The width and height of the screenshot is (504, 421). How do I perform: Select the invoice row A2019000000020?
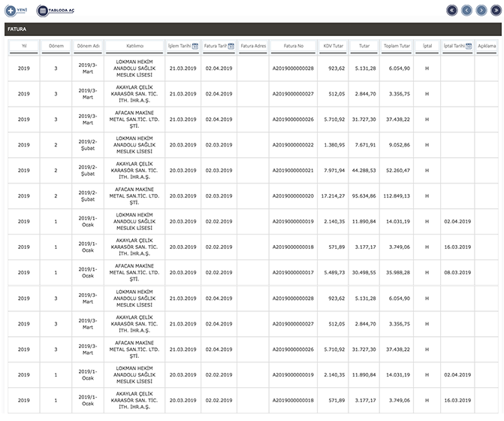[293, 196]
